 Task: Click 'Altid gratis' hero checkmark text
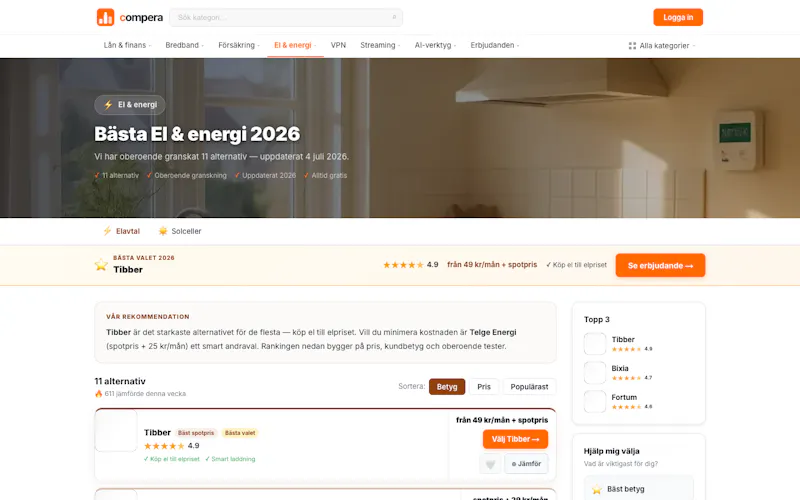(326, 176)
